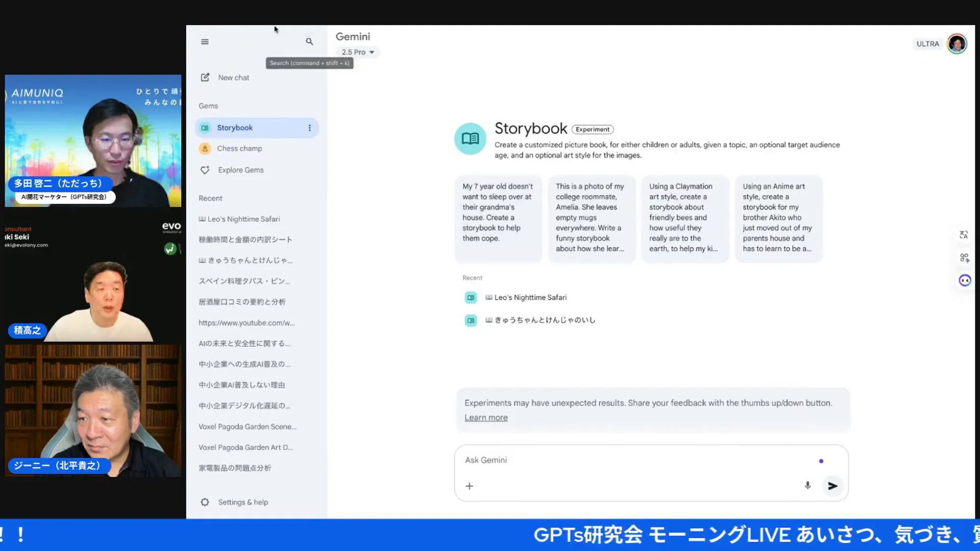Click the ULTRA plan badge
Screen dimensions: 980x551
(x=927, y=44)
